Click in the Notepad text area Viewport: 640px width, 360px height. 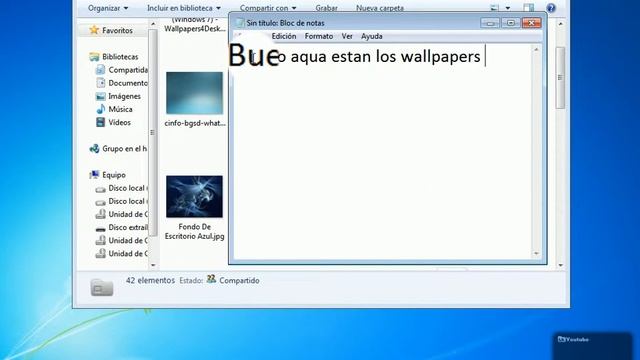pos(383,151)
